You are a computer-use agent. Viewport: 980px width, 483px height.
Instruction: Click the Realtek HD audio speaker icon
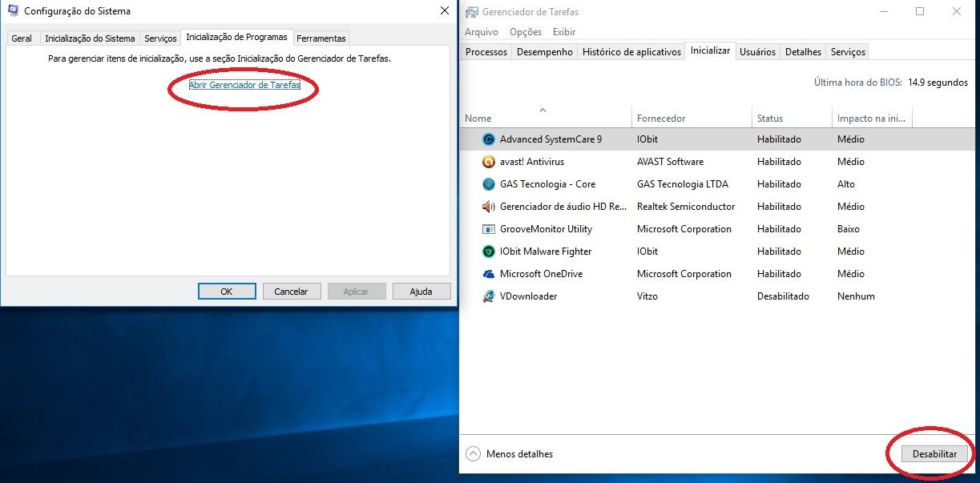click(x=488, y=206)
